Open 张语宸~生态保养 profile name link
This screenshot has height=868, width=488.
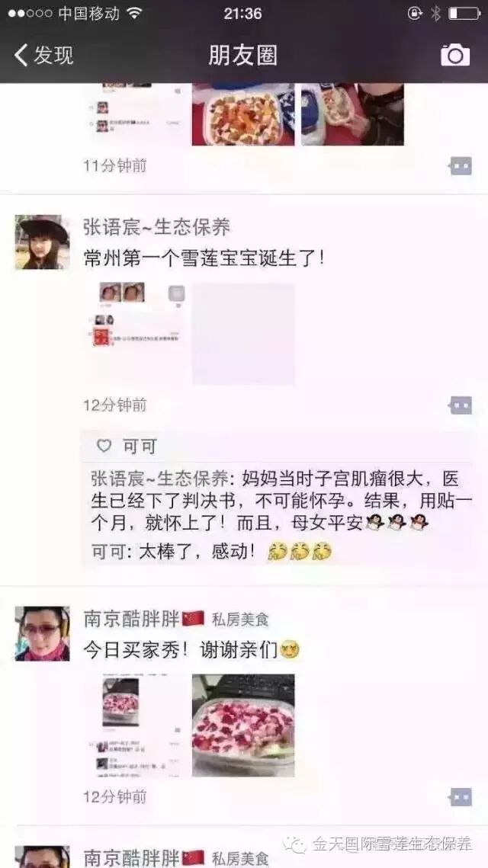tap(157, 226)
